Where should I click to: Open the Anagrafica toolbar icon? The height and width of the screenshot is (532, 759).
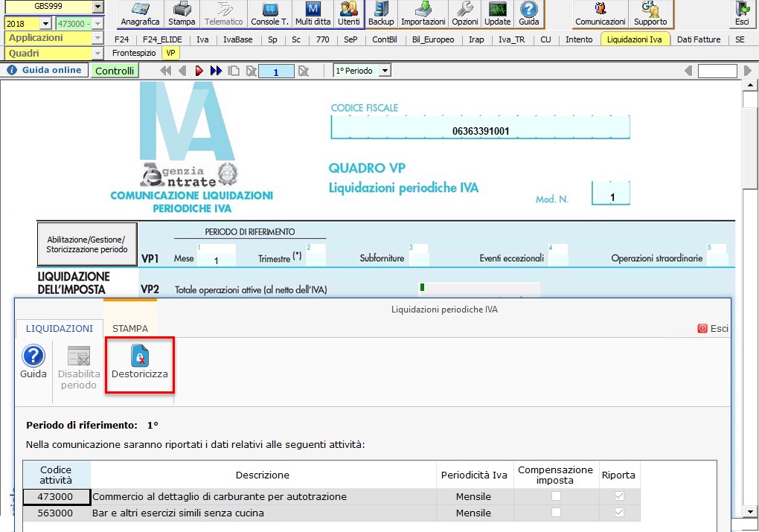(140, 14)
